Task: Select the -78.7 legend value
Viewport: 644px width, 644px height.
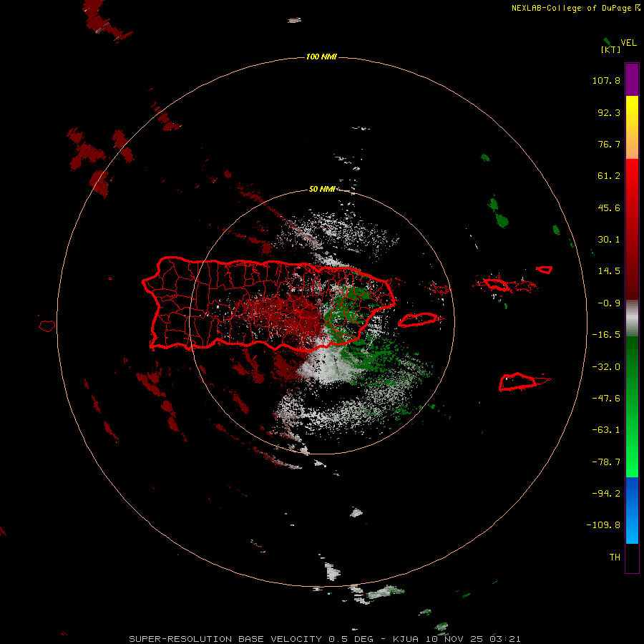Action: (x=606, y=462)
